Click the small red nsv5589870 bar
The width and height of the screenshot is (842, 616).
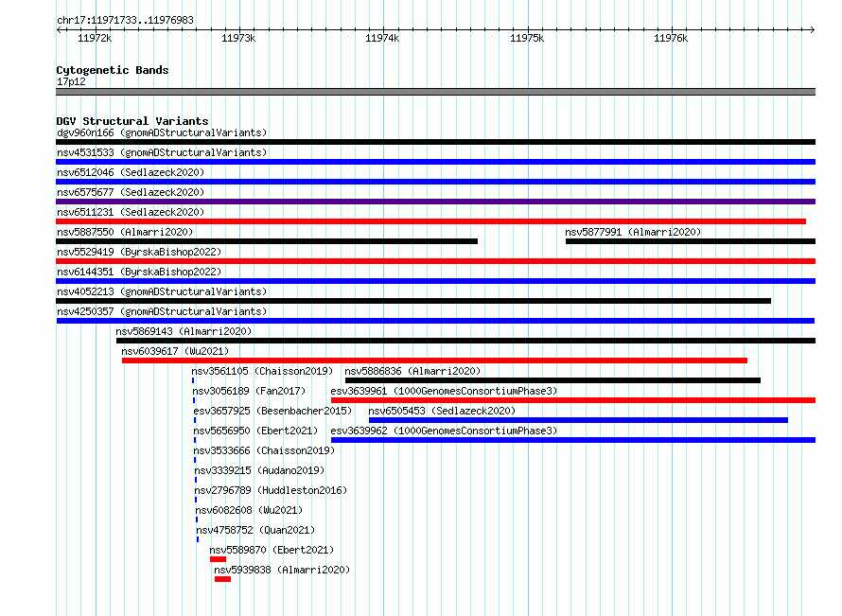[x=218, y=559]
